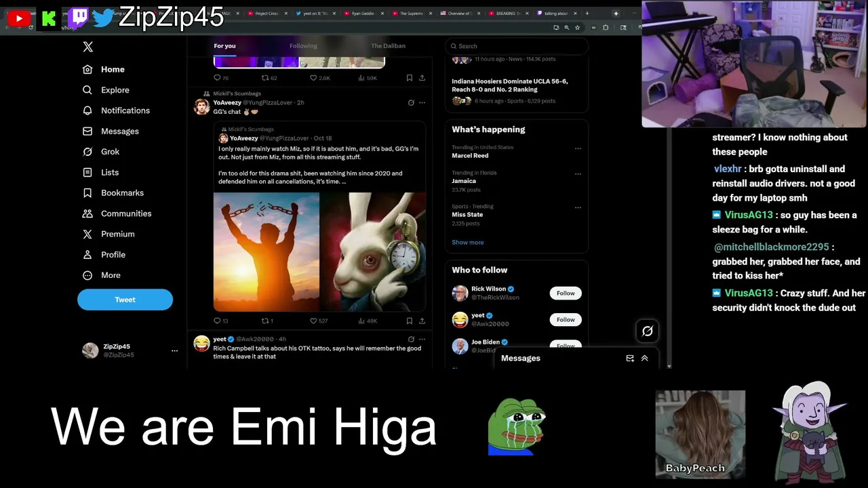The image size is (868, 488).
Task: Click YoAveezy's profile picture on the 2h tweet
Action: (x=201, y=107)
